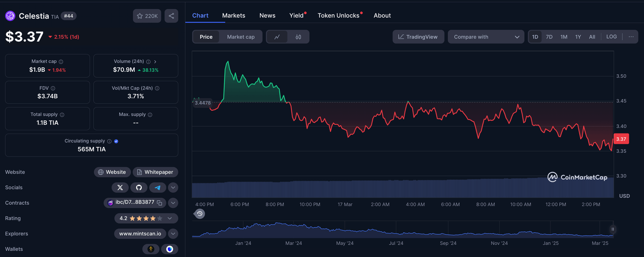
Task: Open the Token Unlocks tab
Action: (339, 15)
